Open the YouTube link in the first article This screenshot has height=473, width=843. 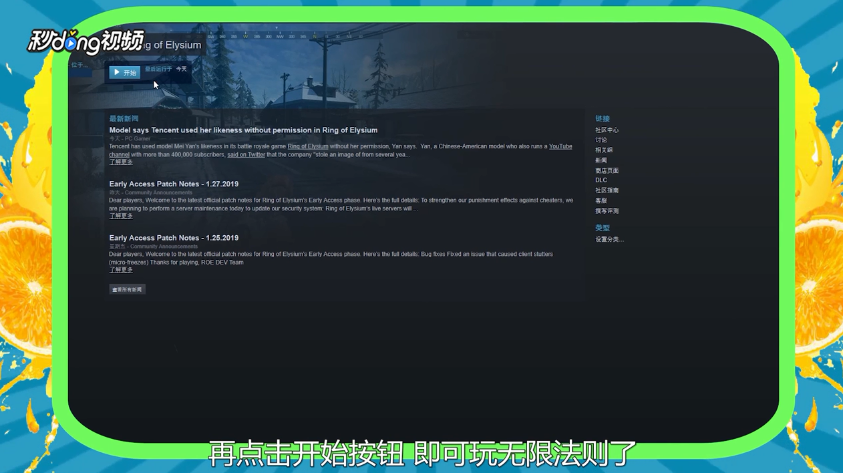pos(560,146)
